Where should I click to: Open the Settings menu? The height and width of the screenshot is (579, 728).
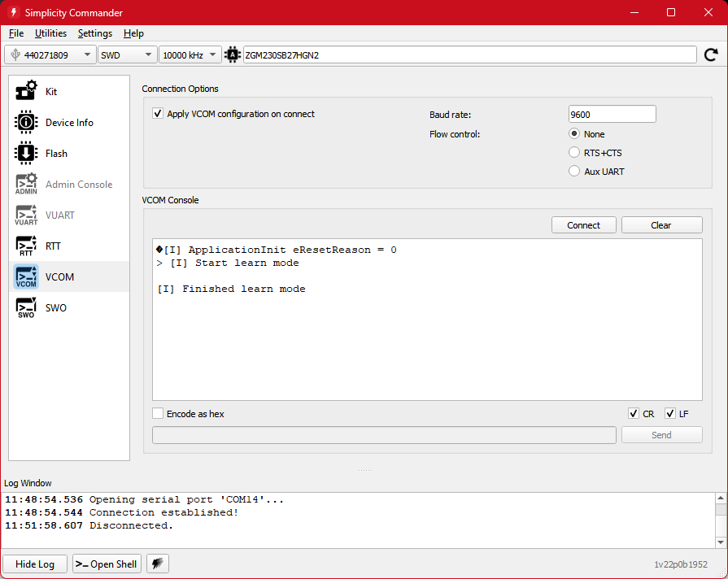pyautogui.click(x=94, y=33)
